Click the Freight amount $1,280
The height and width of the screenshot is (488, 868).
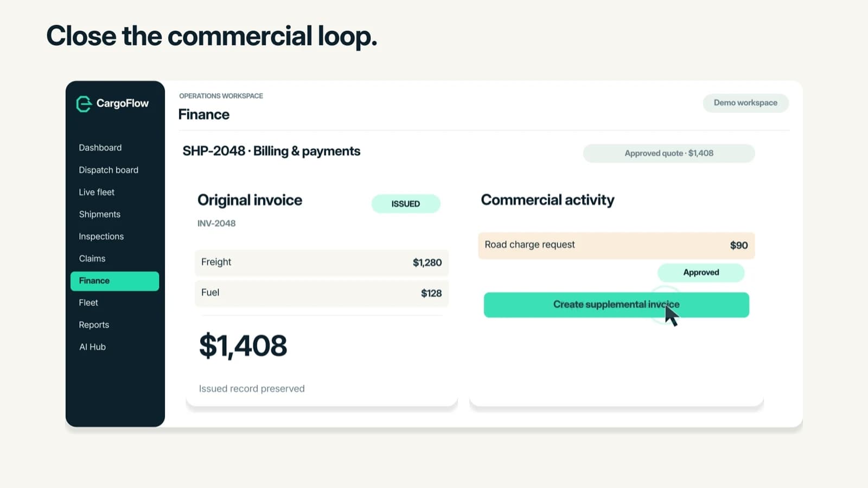click(427, 262)
